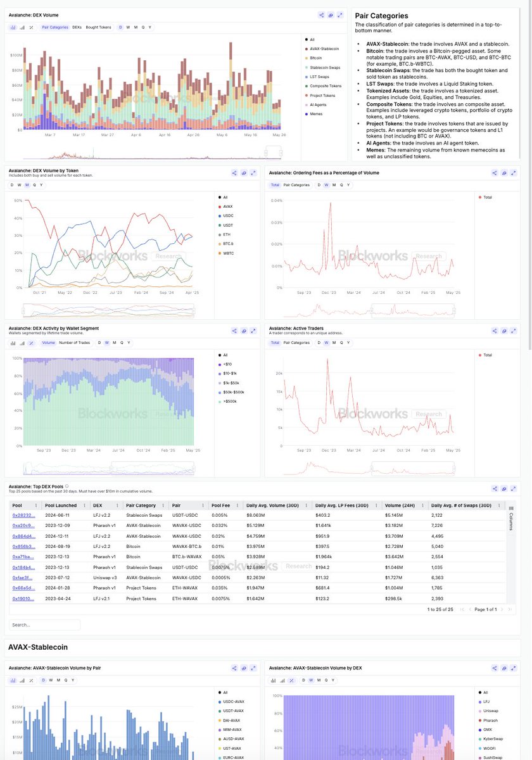This screenshot has width=532, height=760.
Task: Copy link icon on DEX Volume by Token
Action: pyautogui.click(x=244, y=172)
